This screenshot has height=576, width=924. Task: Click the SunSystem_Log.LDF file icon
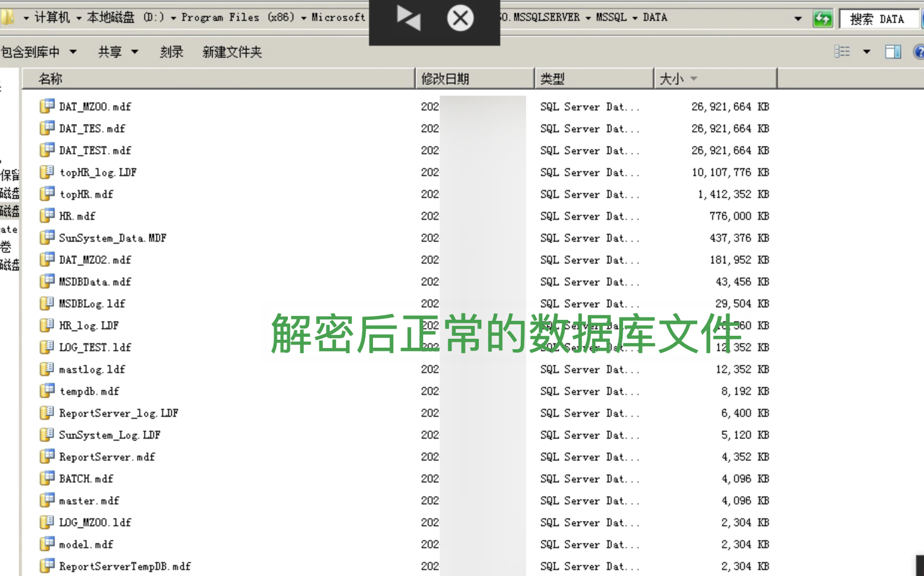(47, 434)
